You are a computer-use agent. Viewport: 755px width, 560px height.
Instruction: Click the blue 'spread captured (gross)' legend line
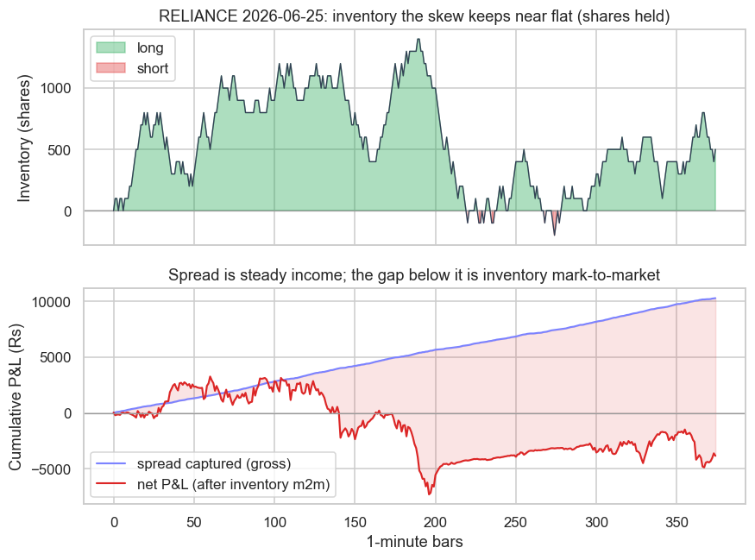click(x=110, y=463)
